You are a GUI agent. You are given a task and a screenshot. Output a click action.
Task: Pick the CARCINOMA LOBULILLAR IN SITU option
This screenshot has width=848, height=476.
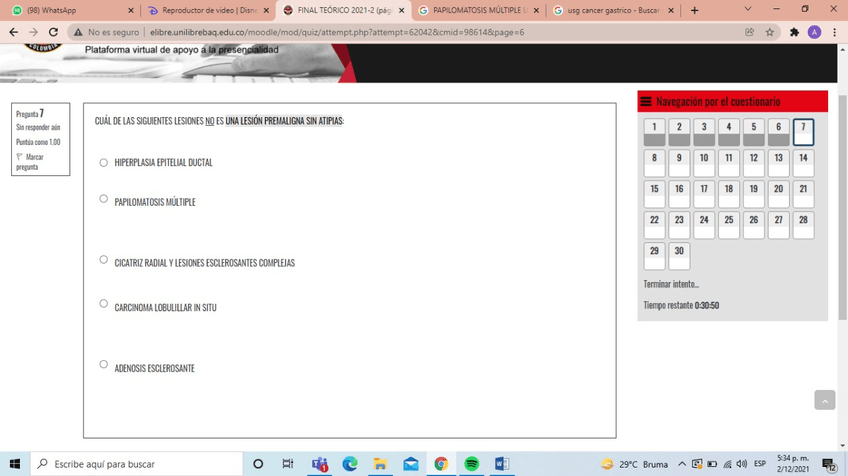(103, 303)
